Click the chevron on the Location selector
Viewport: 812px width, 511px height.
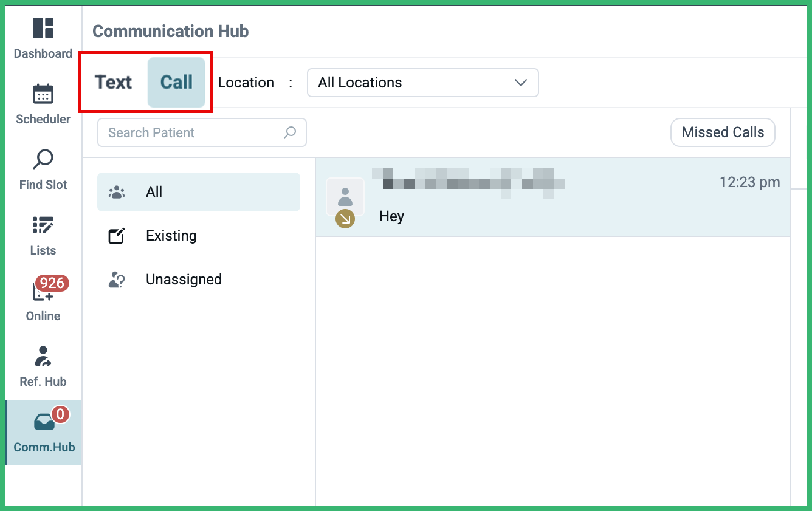point(520,83)
